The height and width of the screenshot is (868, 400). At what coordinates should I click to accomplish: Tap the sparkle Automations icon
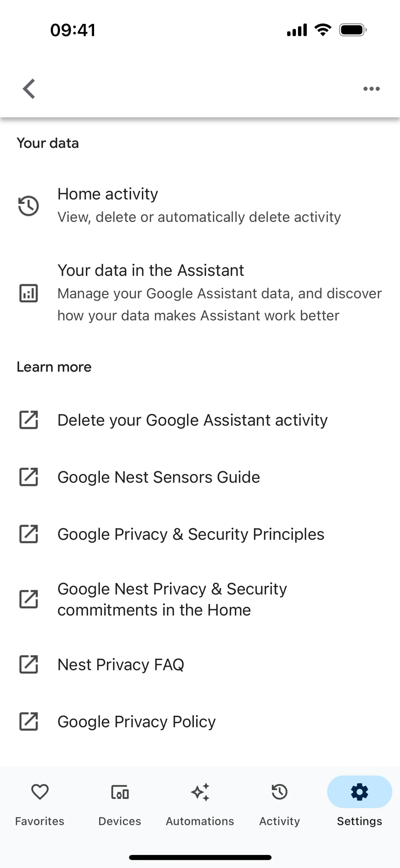tap(200, 792)
